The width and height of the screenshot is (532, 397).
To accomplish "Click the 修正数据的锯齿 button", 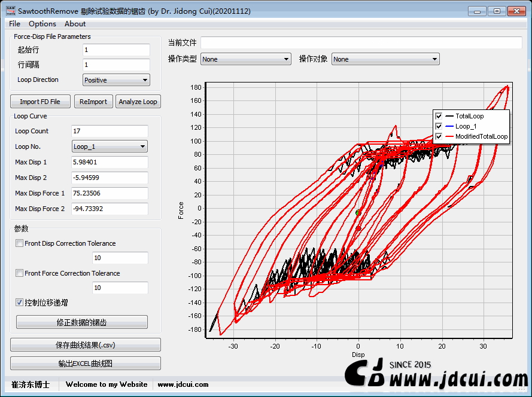I will click(82, 322).
